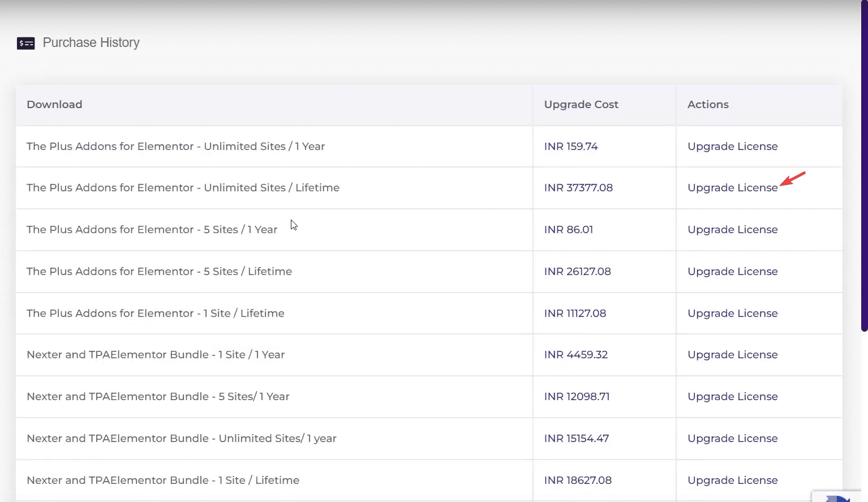Click the Purchase History heading text
868x502 pixels.
click(91, 42)
